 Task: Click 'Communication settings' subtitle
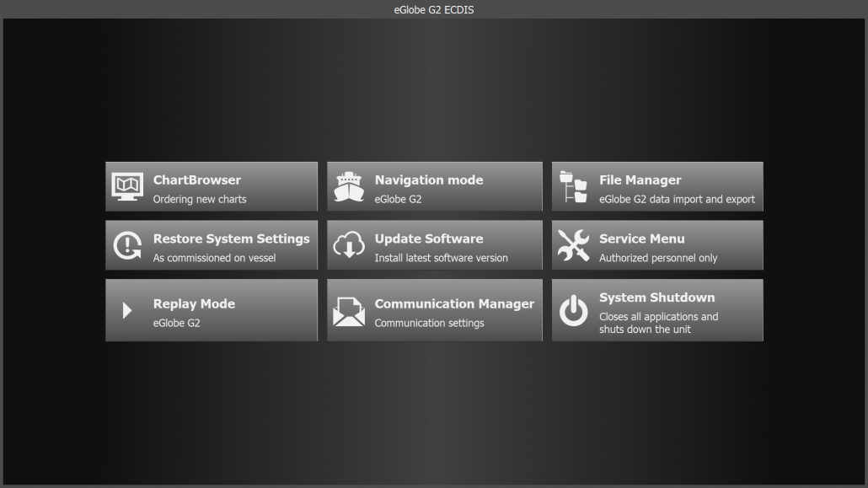point(430,323)
